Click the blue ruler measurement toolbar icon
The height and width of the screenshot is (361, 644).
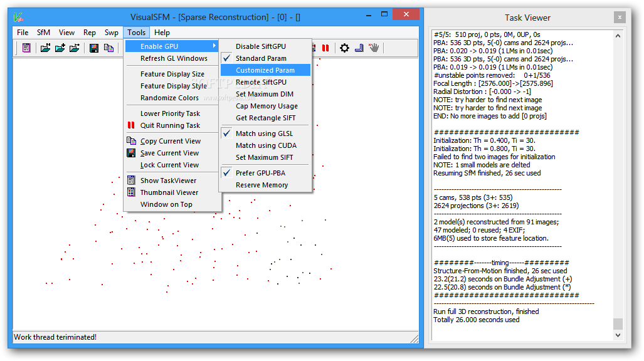(x=359, y=48)
